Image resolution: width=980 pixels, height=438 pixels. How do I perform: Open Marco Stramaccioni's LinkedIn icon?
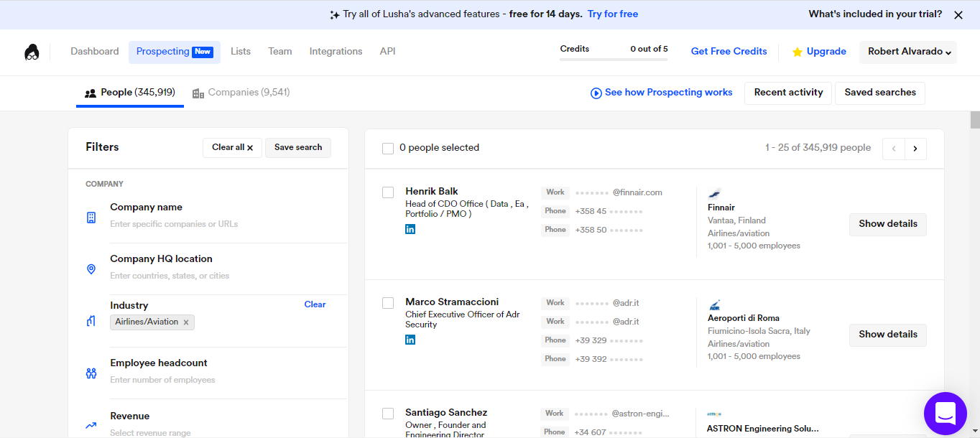coord(410,340)
